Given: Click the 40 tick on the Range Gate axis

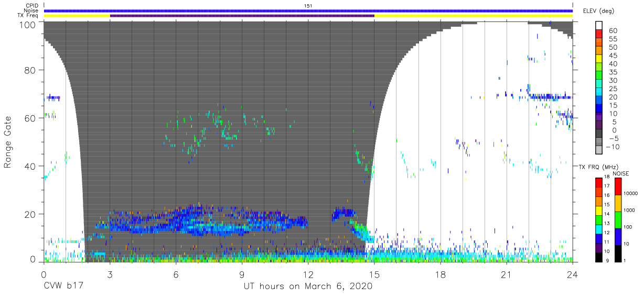Looking at the screenshot, I should pos(30,166).
